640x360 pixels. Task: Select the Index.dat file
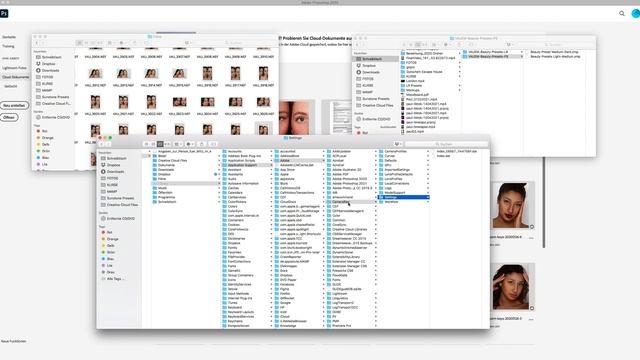(x=443, y=156)
